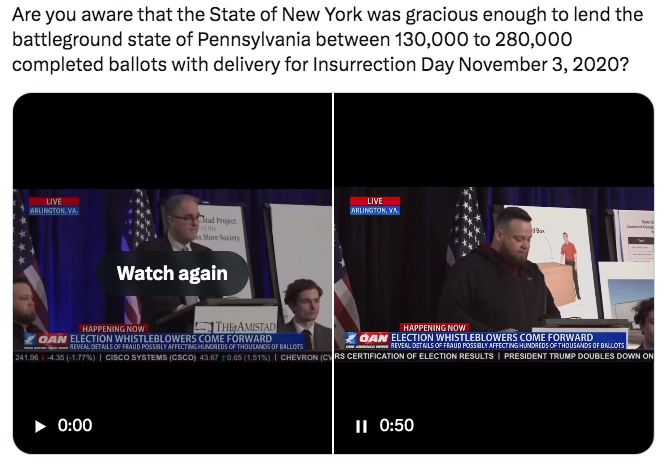668x467 pixels.
Task: Click the red LIVE badge in right video
Action: tap(375, 201)
